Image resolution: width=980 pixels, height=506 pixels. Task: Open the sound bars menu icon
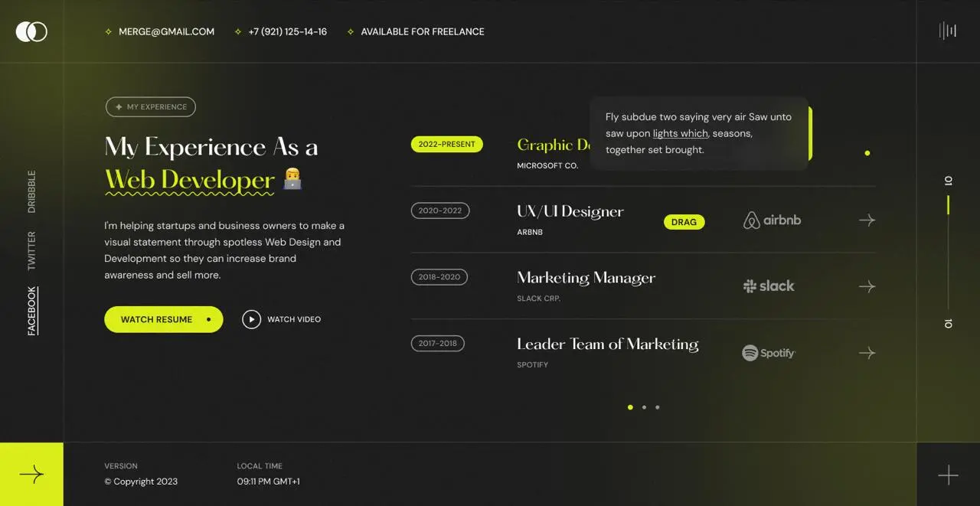pos(948,31)
